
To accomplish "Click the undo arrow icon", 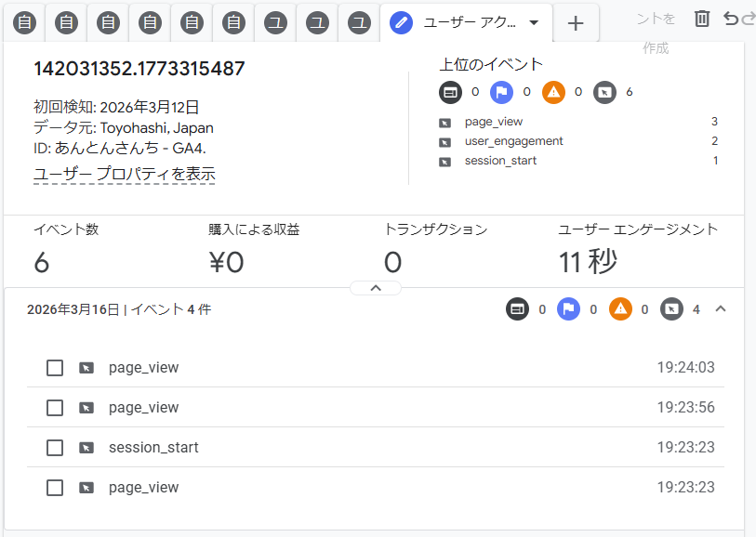I will point(731,19).
